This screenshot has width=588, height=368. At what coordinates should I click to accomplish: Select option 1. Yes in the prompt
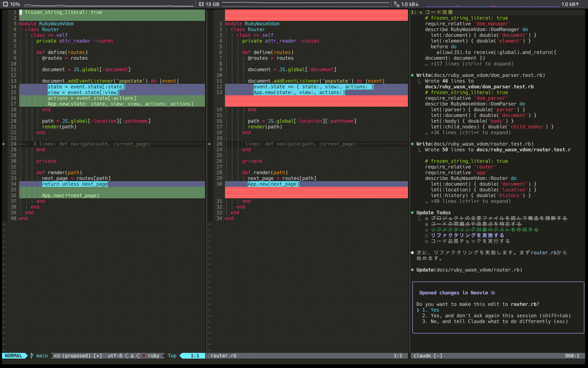431,310
